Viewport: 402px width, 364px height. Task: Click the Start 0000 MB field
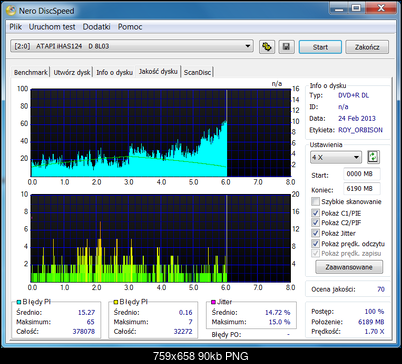[362, 174]
